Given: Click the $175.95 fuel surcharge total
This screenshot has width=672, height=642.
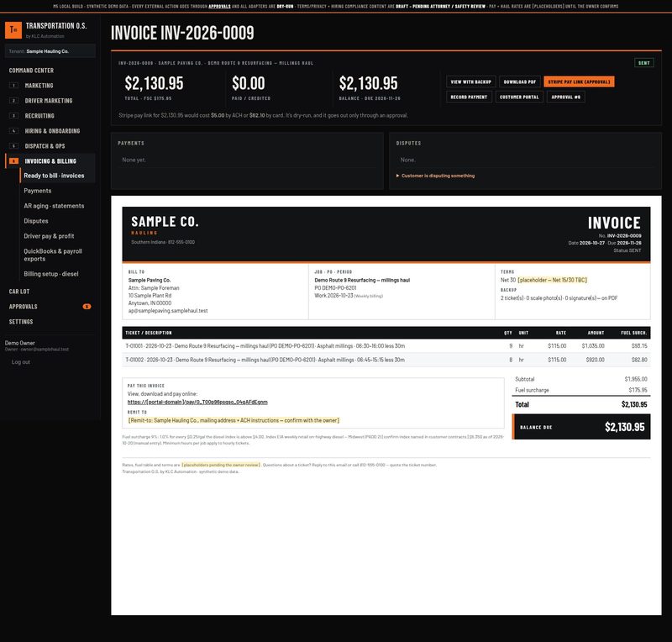Looking at the screenshot, I should (638, 390).
